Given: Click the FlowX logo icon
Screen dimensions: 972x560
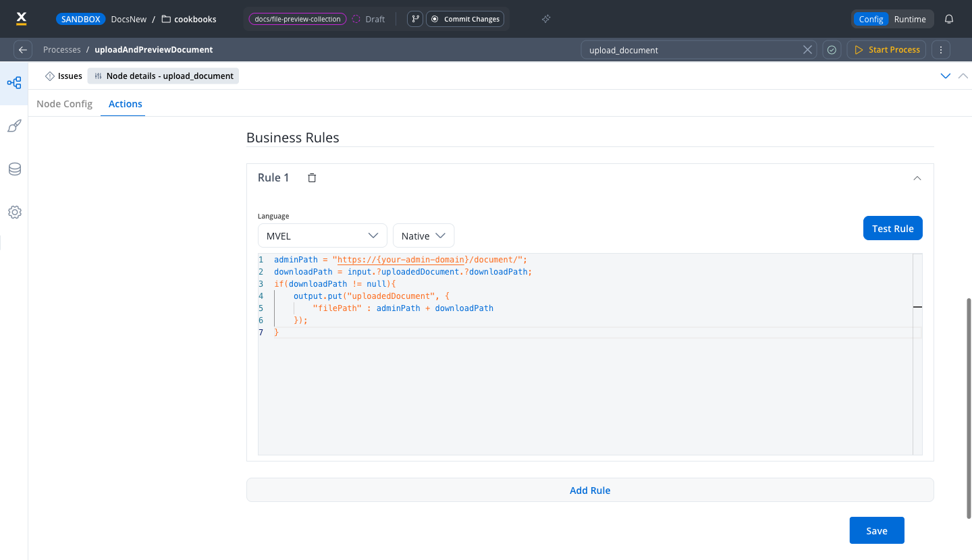Looking at the screenshot, I should [21, 19].
